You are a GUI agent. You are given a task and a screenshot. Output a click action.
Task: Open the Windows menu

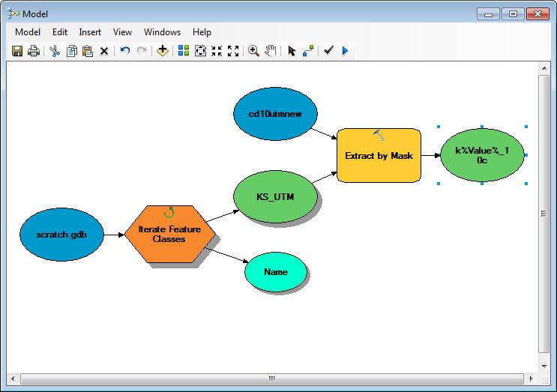(163, 32)
